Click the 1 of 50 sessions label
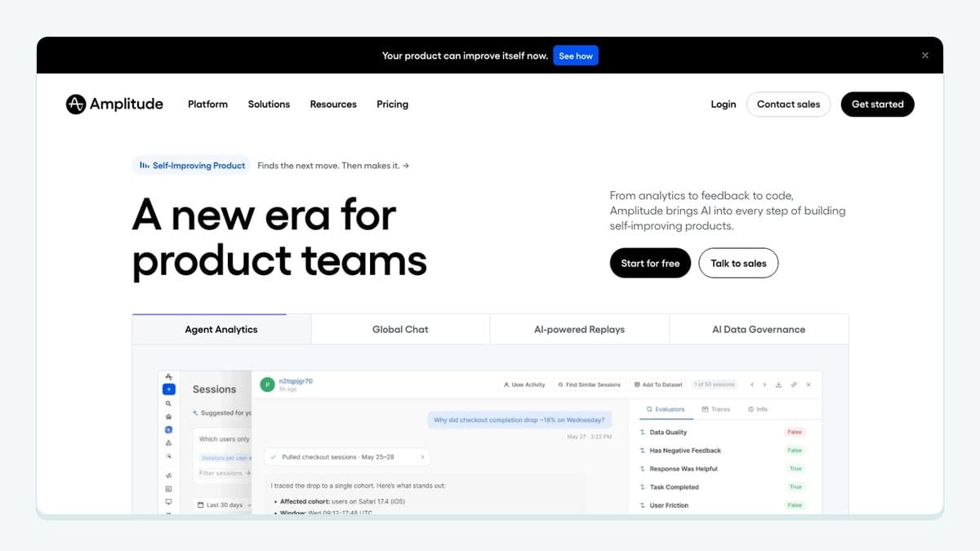Image resolution: width=980 pixels, height=551 pixels. 715,384
